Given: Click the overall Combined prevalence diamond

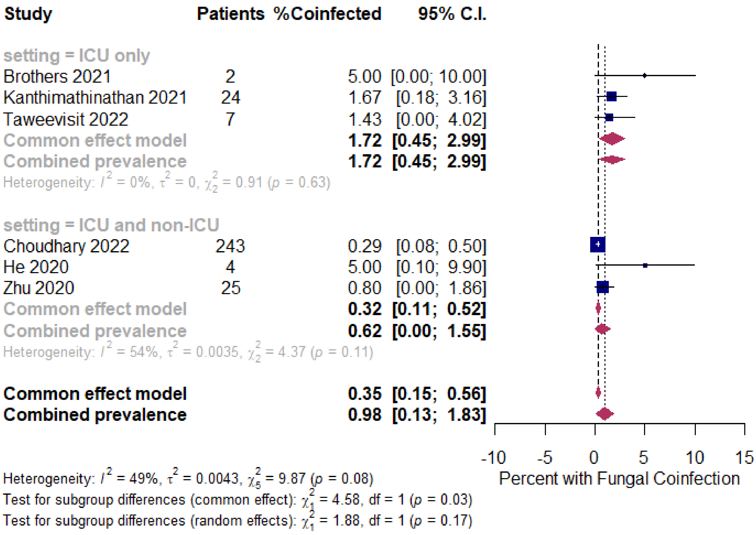Looking at the screenshot, I should (x=605, y=414).
